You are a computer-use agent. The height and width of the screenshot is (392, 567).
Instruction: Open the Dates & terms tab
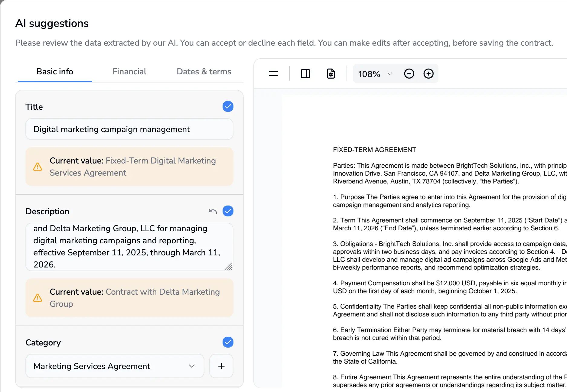coord(204,71)
